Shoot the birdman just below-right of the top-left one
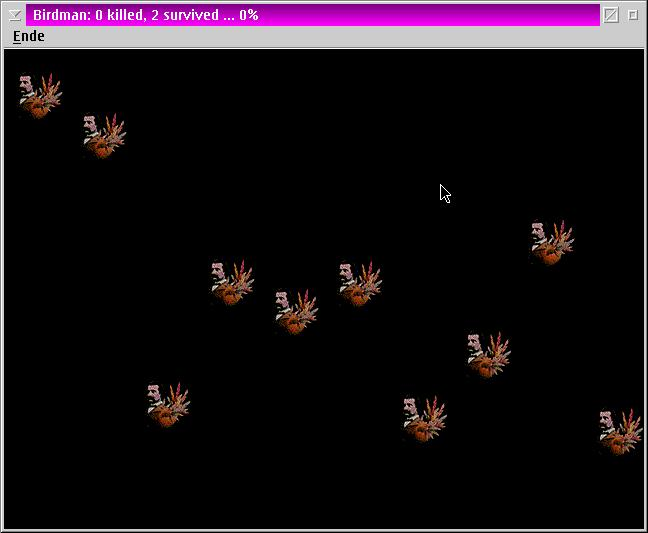 click(x=104, y=136)
